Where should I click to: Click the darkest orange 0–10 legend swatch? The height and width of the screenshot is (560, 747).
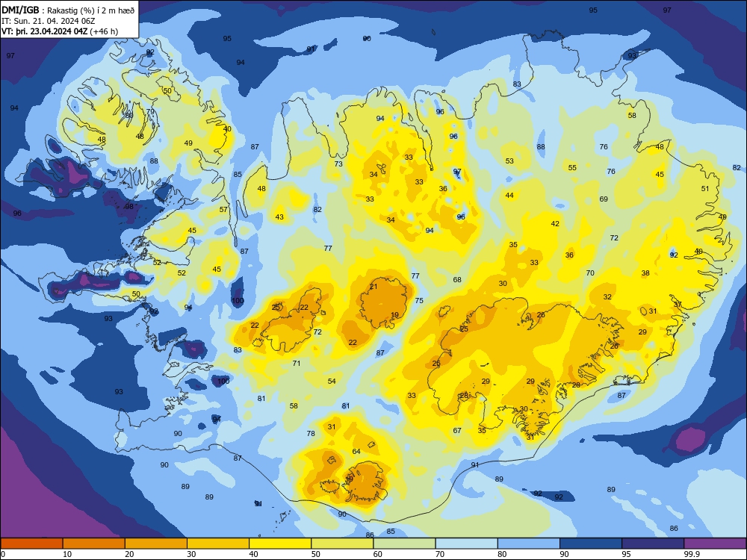(x=31, y=544)
